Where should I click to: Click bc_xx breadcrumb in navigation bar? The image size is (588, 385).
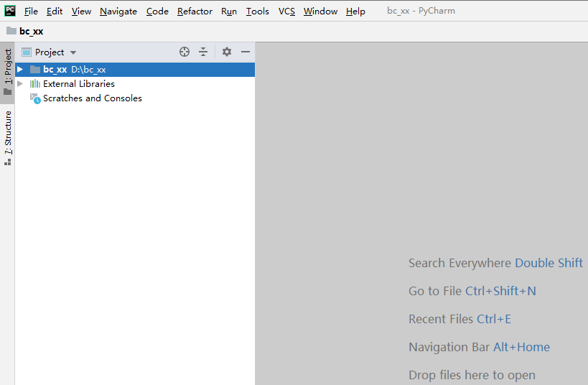click(x=31, y=31)
